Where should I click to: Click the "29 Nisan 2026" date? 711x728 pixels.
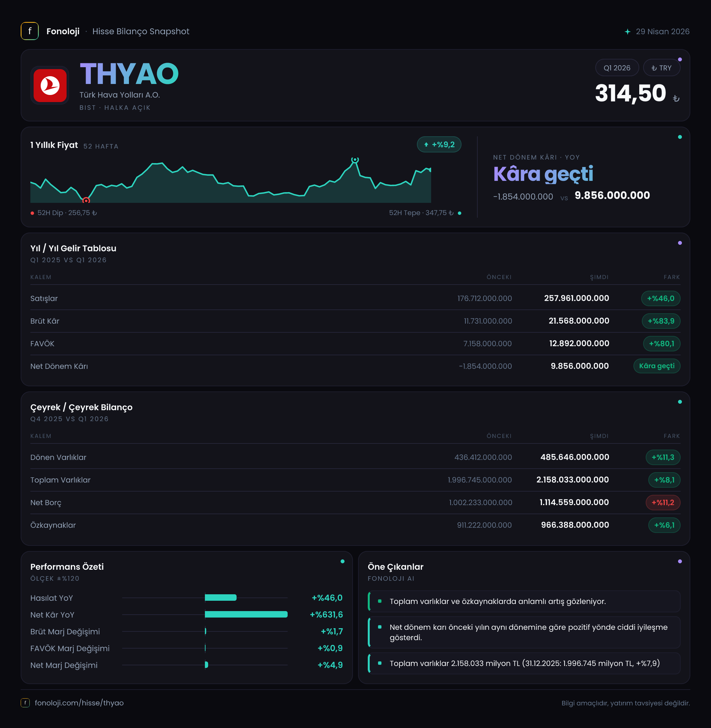click(663, 31)
